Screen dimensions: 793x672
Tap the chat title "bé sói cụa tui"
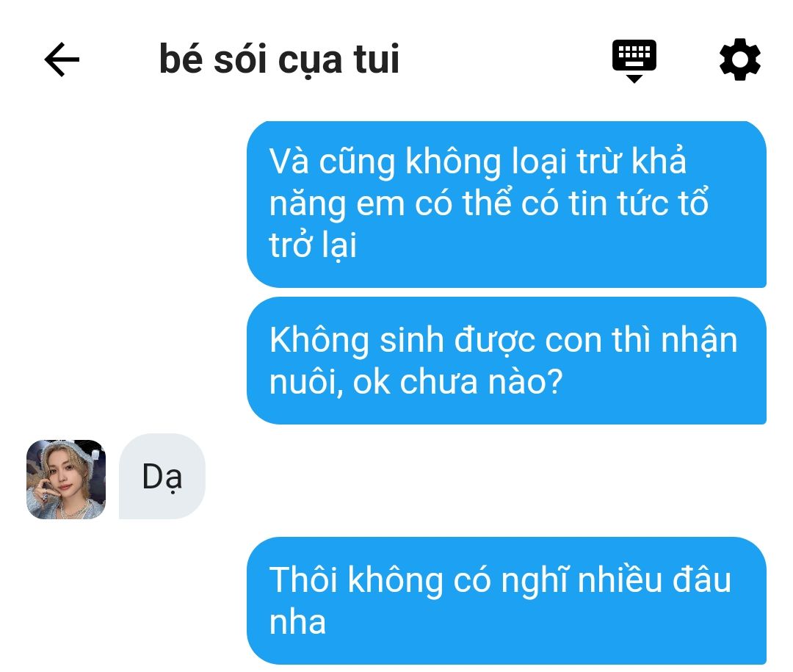pyautogui.click(x=279, y=59)
